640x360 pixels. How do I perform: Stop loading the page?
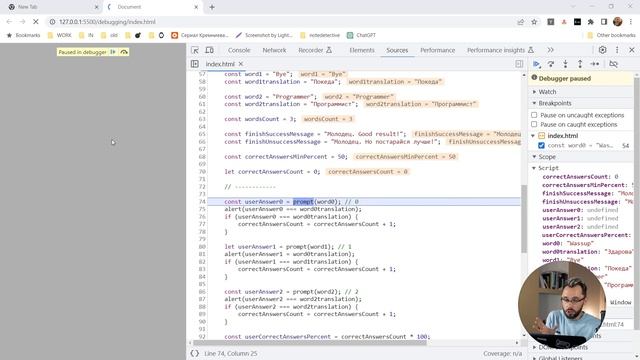coord(36,22)
